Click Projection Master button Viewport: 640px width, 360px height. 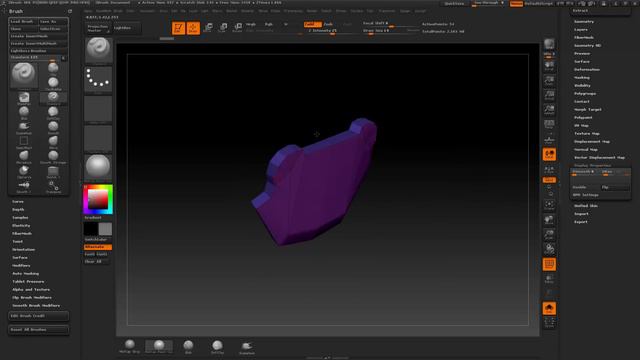(98, 28)
